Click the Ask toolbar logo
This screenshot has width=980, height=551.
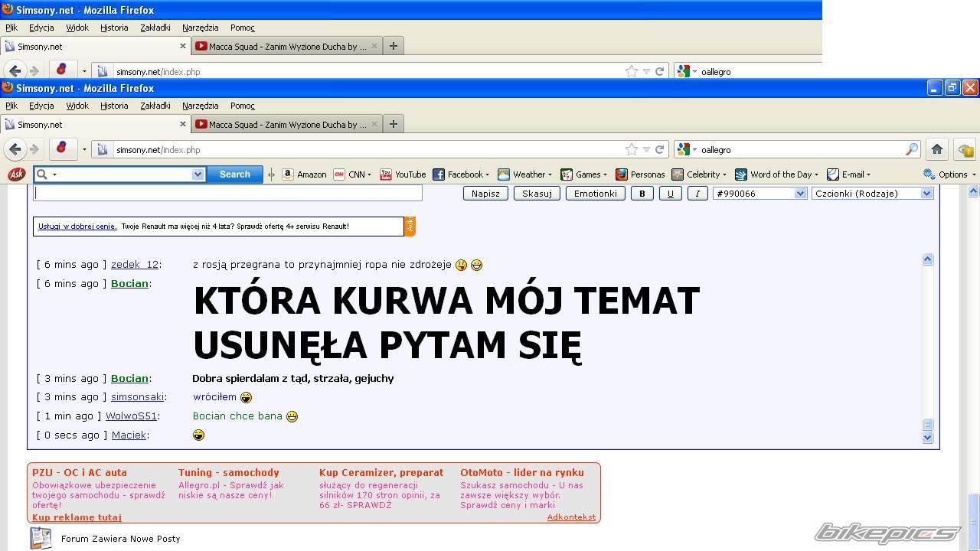tap(16, 174)
